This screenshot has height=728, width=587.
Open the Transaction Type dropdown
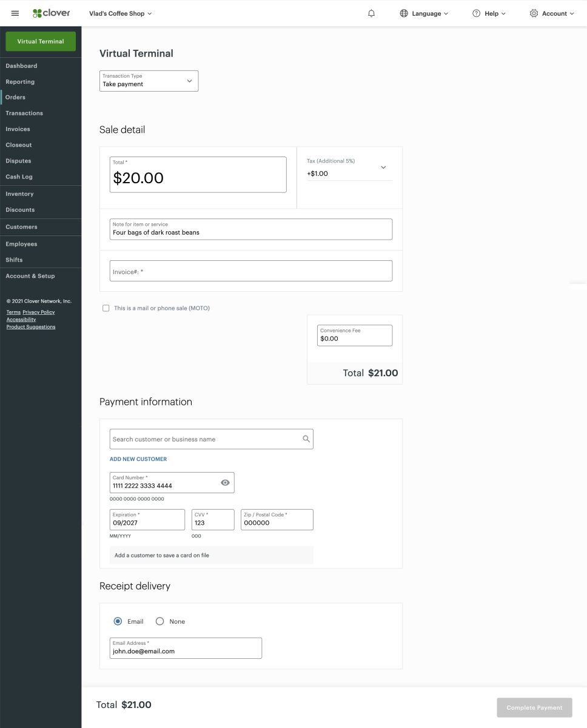tap(149, 81)
